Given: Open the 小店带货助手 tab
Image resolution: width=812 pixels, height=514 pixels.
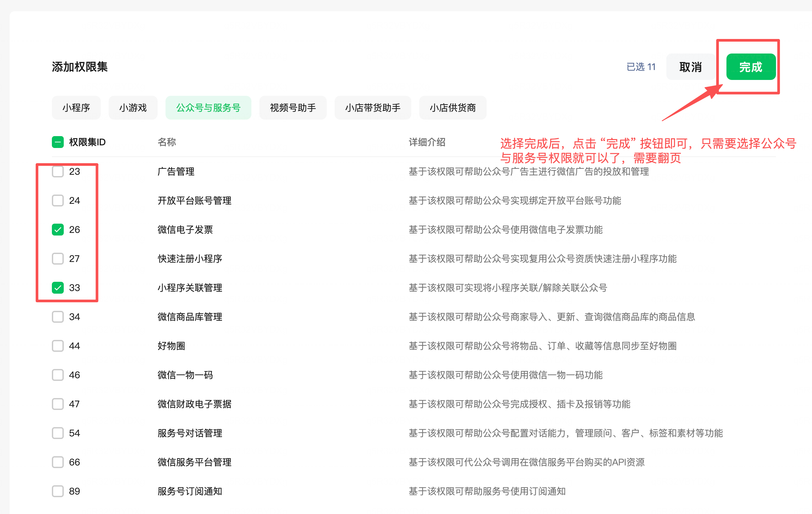Looking at the screenshot, I should (x=373, y=108).
